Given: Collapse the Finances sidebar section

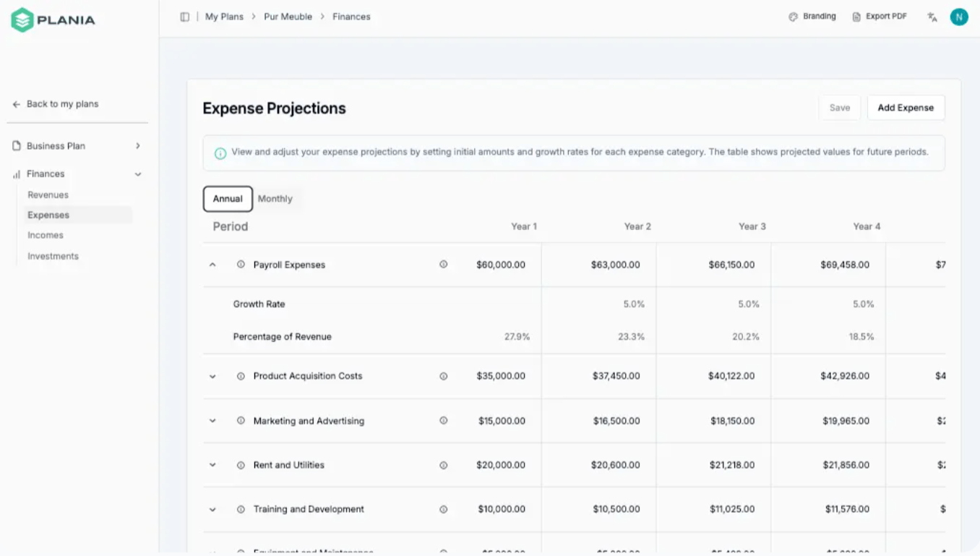Looking at the screenshot, I should coord(138,174).
